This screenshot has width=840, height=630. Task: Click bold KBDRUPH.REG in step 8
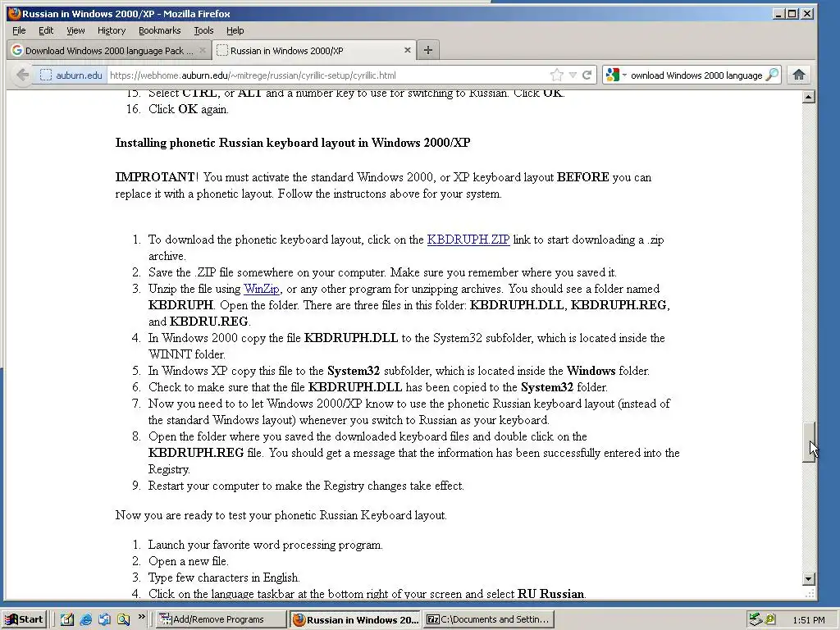196,453
